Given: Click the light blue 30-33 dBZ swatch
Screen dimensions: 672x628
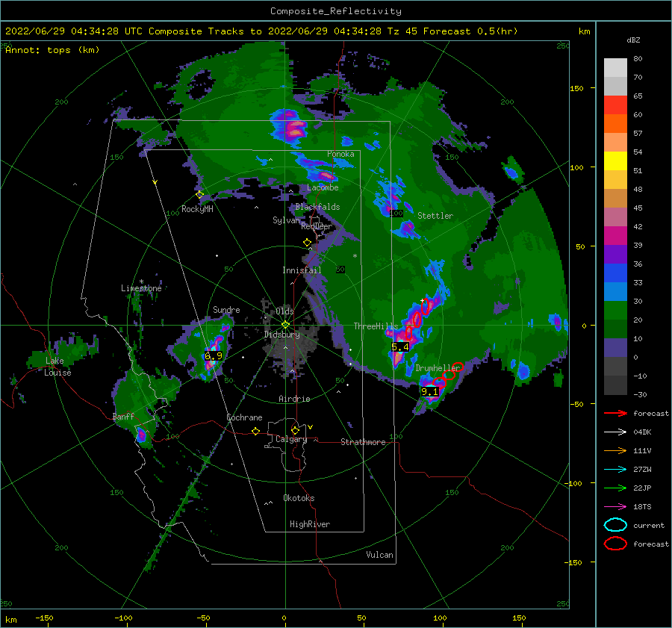Looking at the screenshot, I should click(615, 291).
